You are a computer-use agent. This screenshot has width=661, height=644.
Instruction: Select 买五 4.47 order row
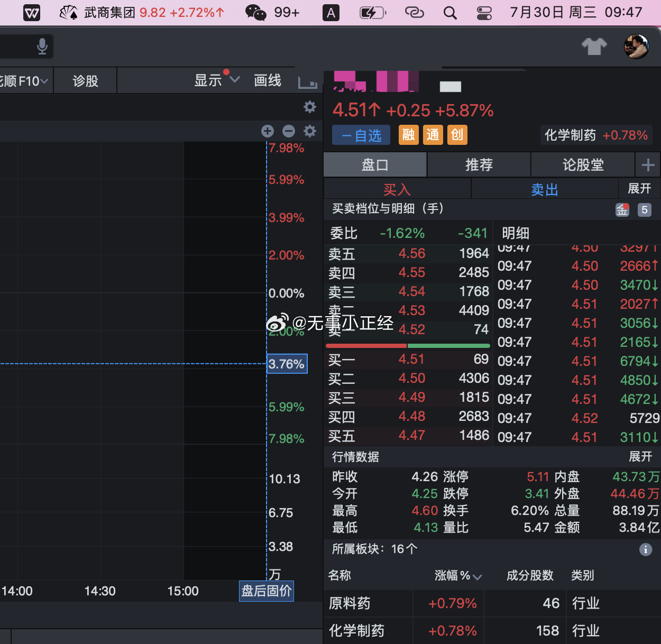tap(408, 436)
